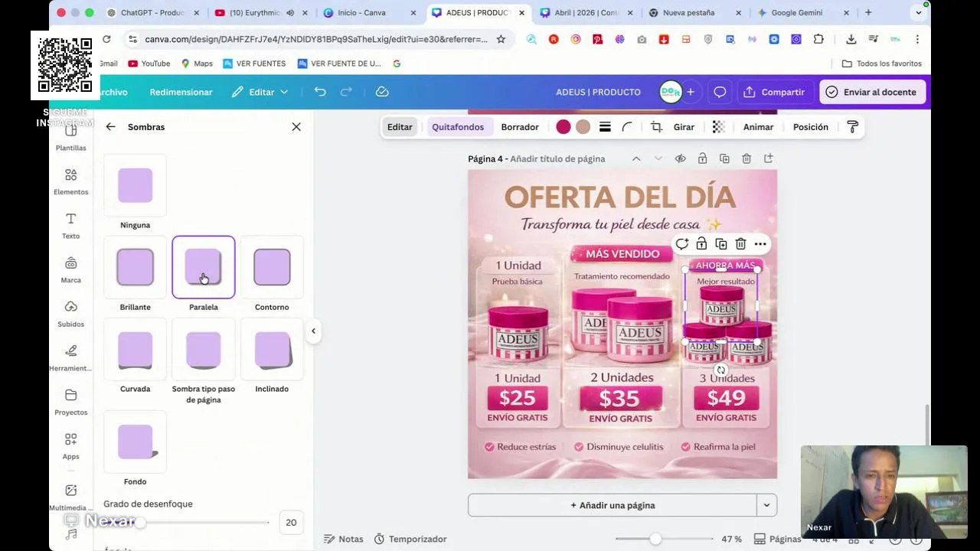Click the copy style paint roller
Image resolution: width=980 pixels, height=551 pixels.
(x=852, y=127)
